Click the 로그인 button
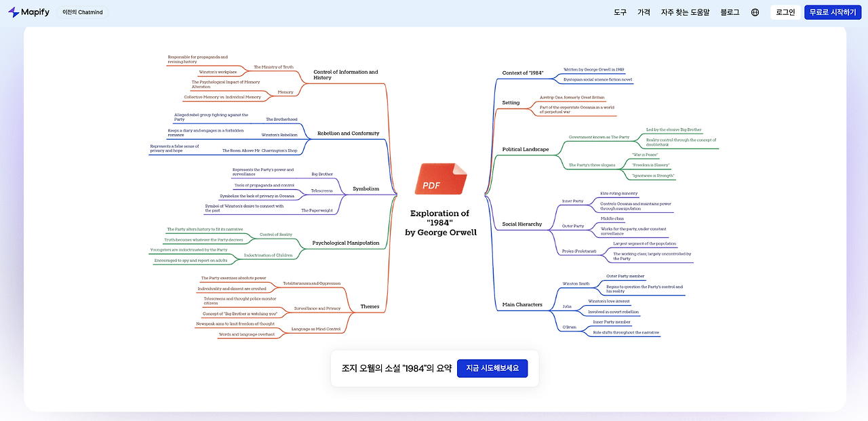This screenshot has width=868, height=421. (x=785, y=12)
